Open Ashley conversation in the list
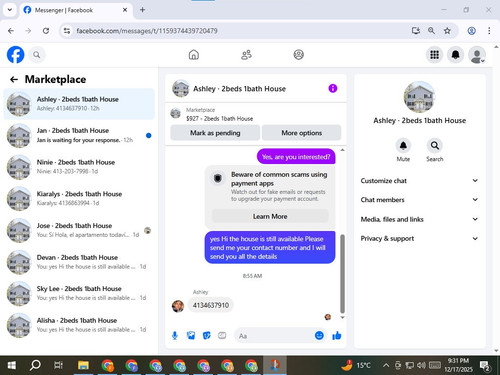The width and height of the screenshot is (500, 375). (79, 104)
